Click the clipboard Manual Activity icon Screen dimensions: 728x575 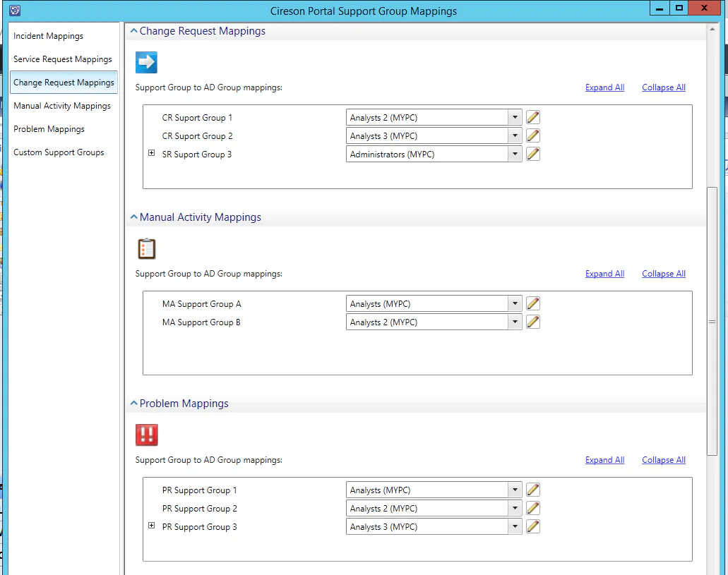pos(147,249)
